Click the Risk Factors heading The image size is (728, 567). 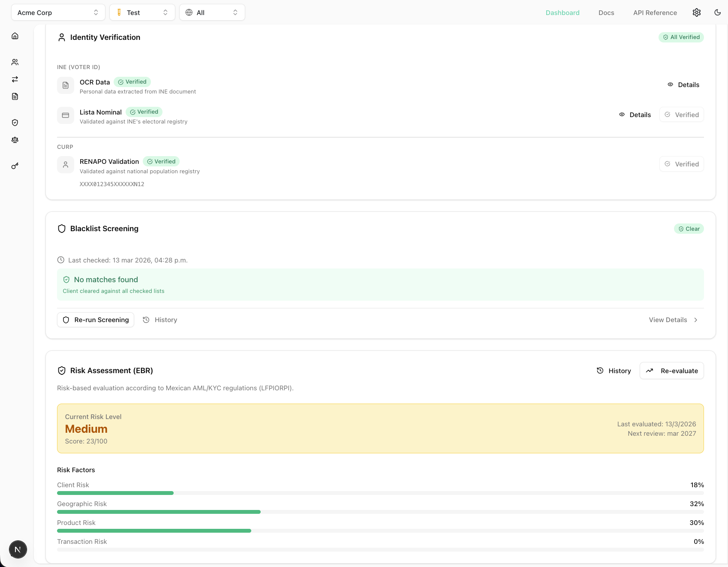76,470
